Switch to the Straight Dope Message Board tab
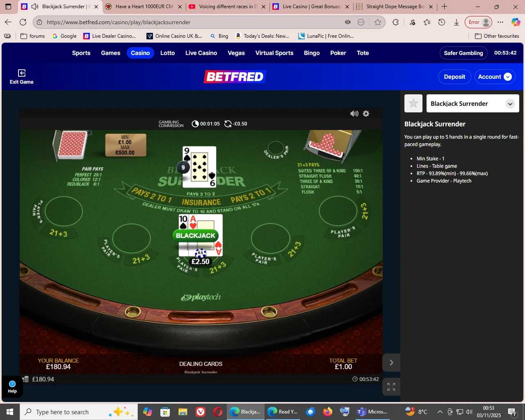 click(395, 7)
